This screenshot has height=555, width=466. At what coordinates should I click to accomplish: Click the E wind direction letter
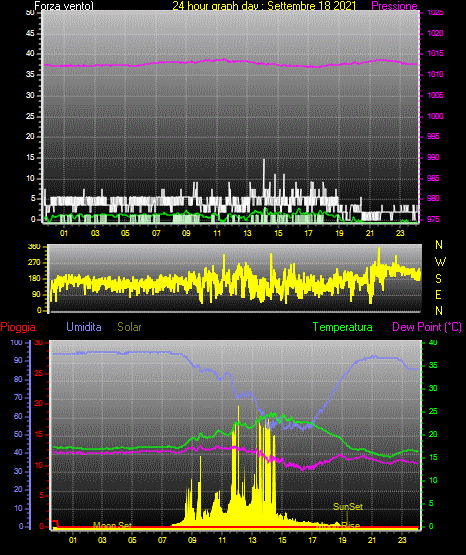[x=438, y=294]
